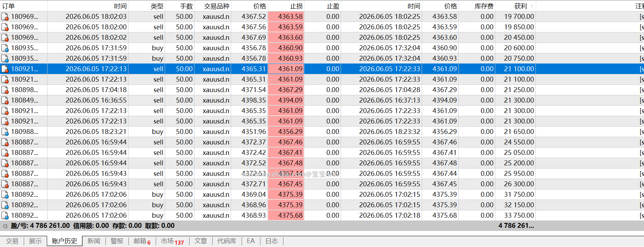
Task: Click the sell order icon at 17:04:18 row
Action: [x=5, y=90]
